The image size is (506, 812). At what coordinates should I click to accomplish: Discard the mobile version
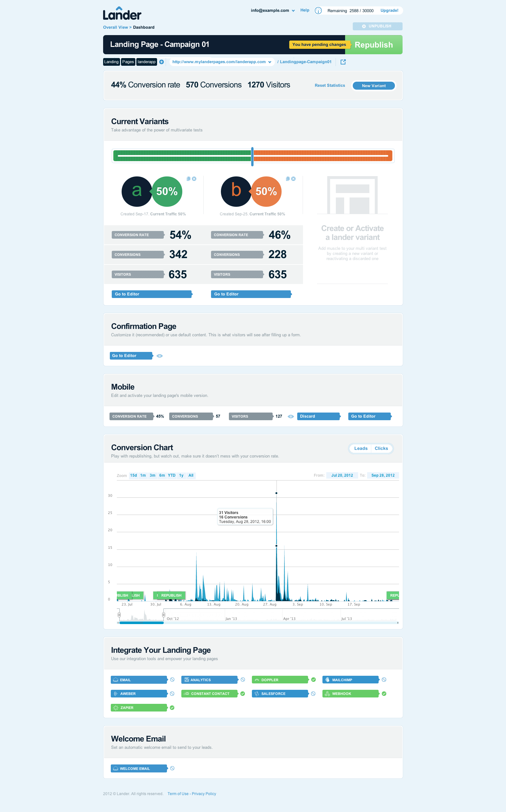click(x=319, y=416)
